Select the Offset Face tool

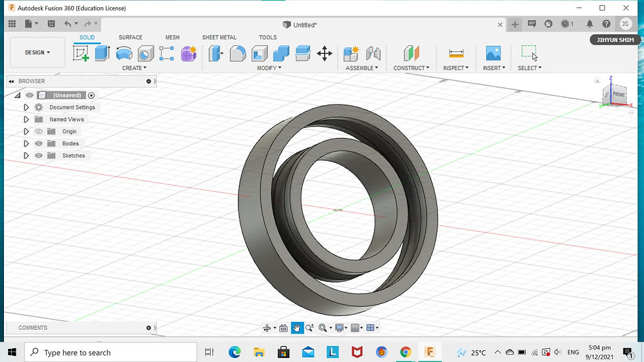(303, 53)
